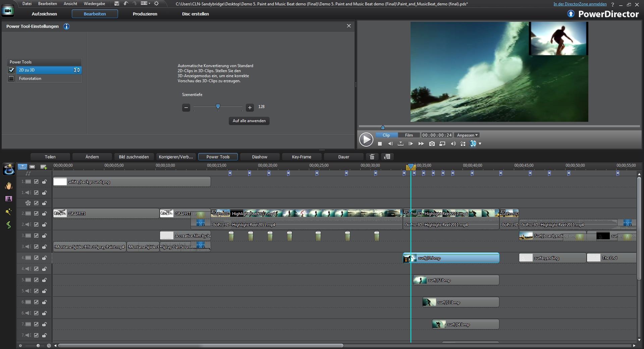Step to next frame
The width and height of the screenshot is (644, 349).
pos(411,144)
